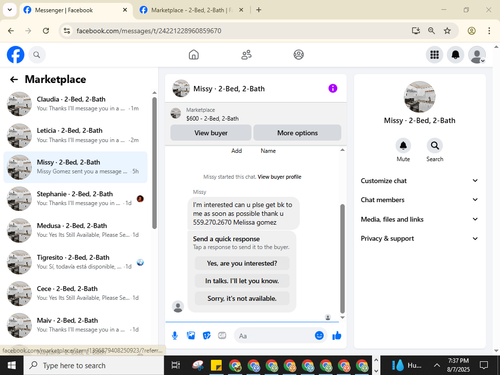Record a voice clip with microphone
The image size is (500, 375).
(175, 336)
